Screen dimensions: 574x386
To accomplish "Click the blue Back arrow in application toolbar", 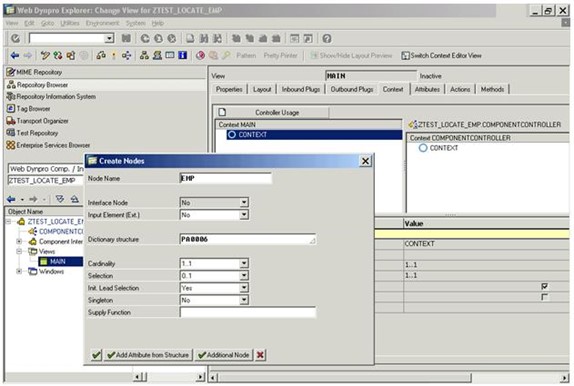I will pos(15,56).
